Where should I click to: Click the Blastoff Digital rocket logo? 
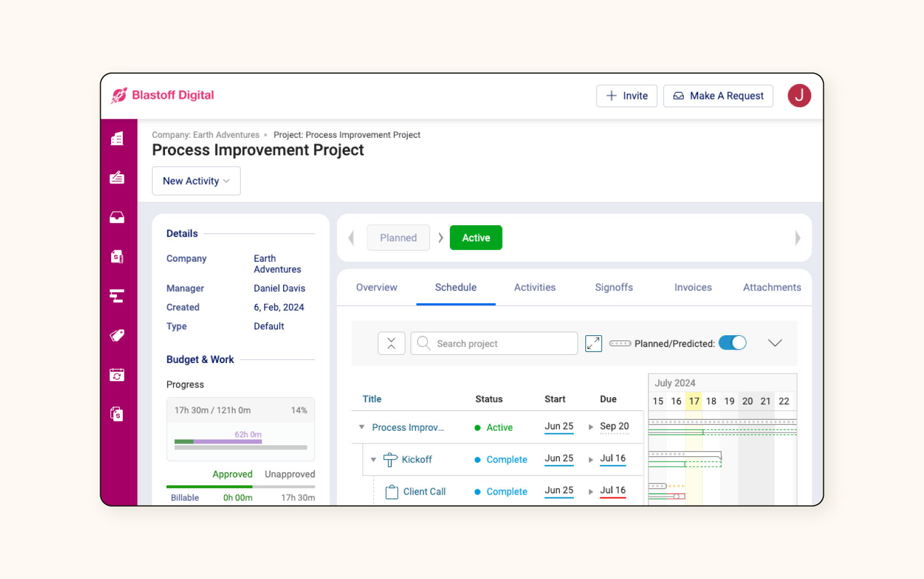[x=119, y=96]
